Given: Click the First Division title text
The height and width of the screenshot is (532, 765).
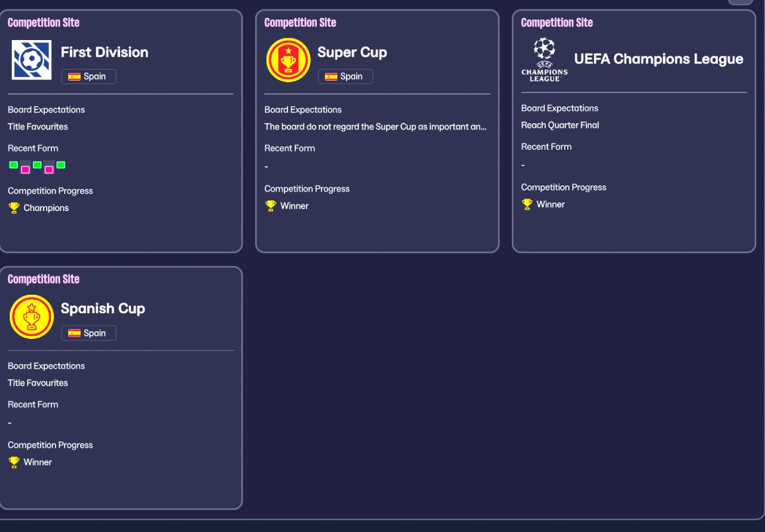Looking at the screenshot, I should tap(105, 52).
